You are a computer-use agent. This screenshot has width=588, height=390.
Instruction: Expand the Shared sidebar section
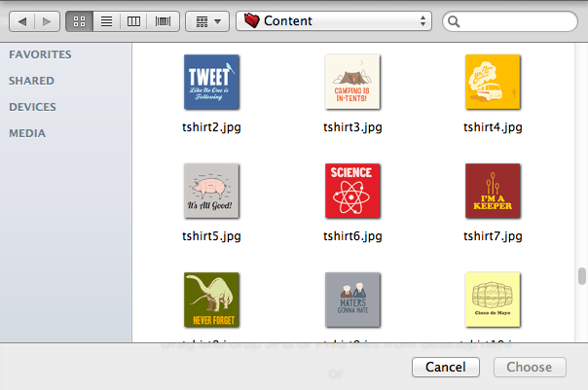(x=31, y=81)
